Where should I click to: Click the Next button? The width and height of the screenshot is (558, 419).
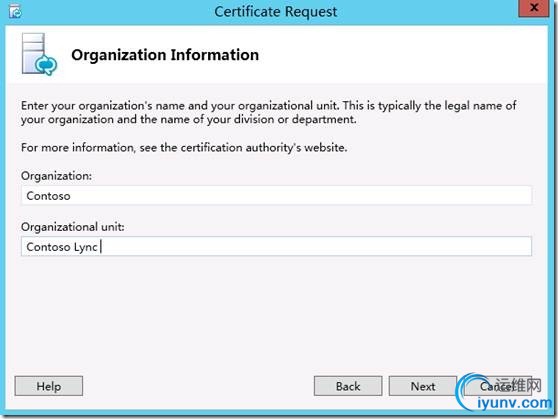(x=423, y=386)
